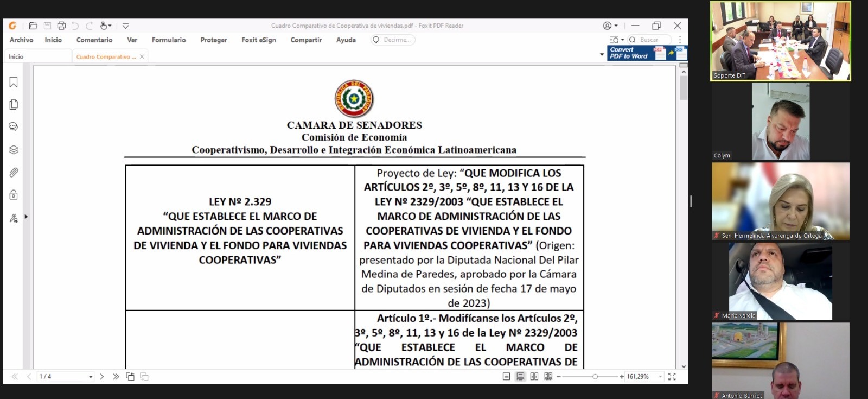Image resolution: width=868 pixels, height=399 pixels.
Task: Click the scroll down arrow
Action: click(684, 366)
